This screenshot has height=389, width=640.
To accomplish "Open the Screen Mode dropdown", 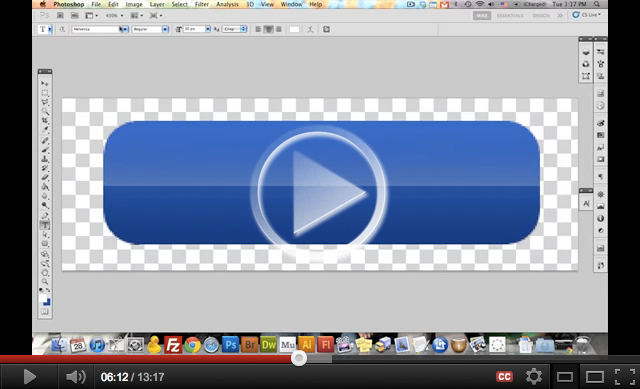I will click(156, 16).
